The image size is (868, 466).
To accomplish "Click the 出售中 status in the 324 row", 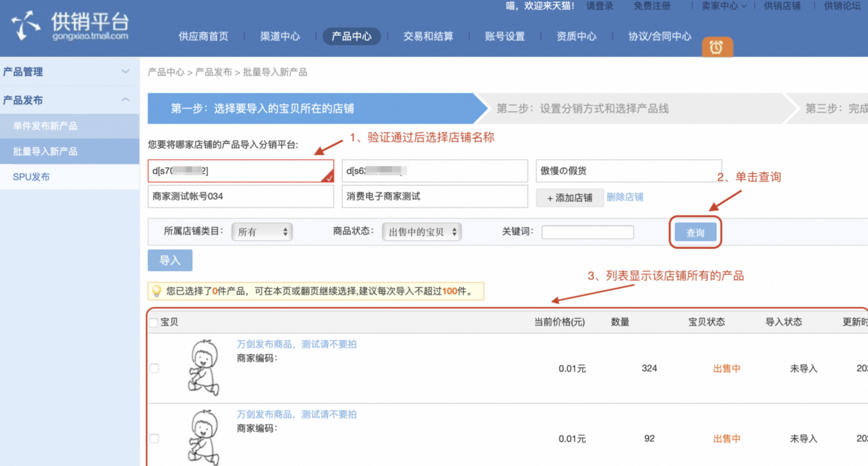I will 727,369.
